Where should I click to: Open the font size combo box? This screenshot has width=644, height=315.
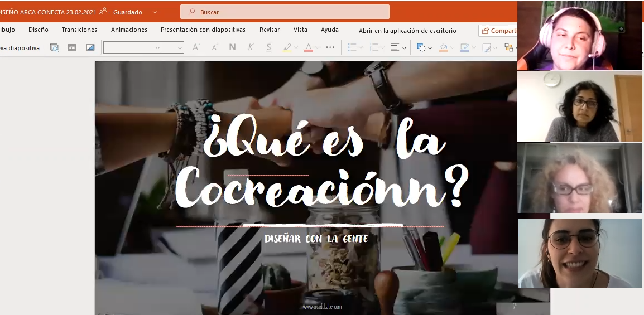[x=172, y=47]
